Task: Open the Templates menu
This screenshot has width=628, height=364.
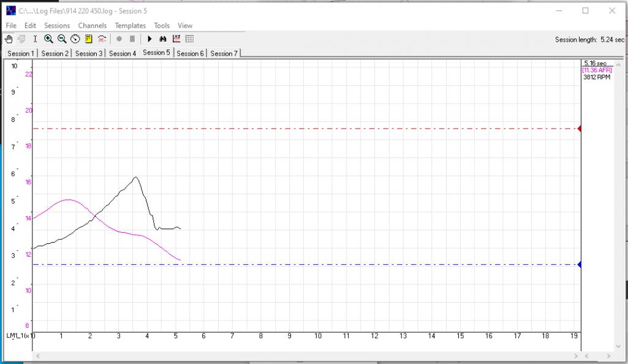Action: point(130,25)
